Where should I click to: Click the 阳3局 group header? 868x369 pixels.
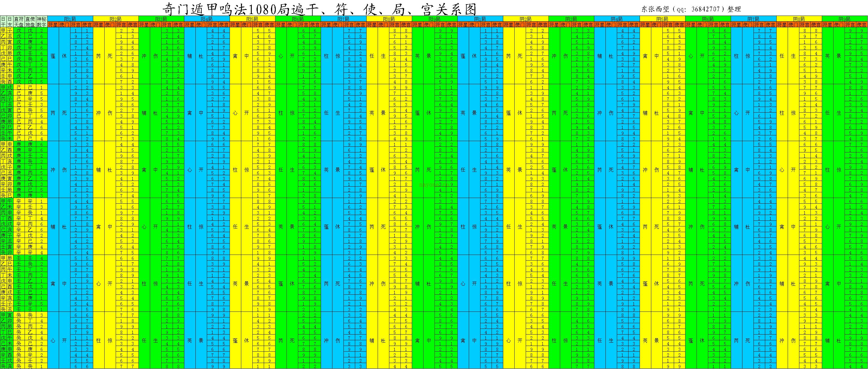[x=161, y=19]
